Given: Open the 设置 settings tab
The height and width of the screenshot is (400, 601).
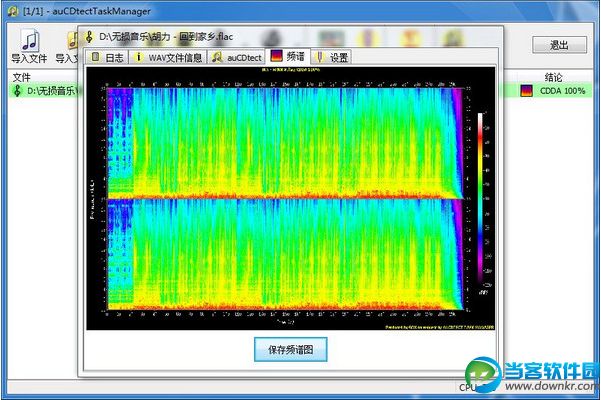Looking at the screenshot, I should tap(333, 58).
